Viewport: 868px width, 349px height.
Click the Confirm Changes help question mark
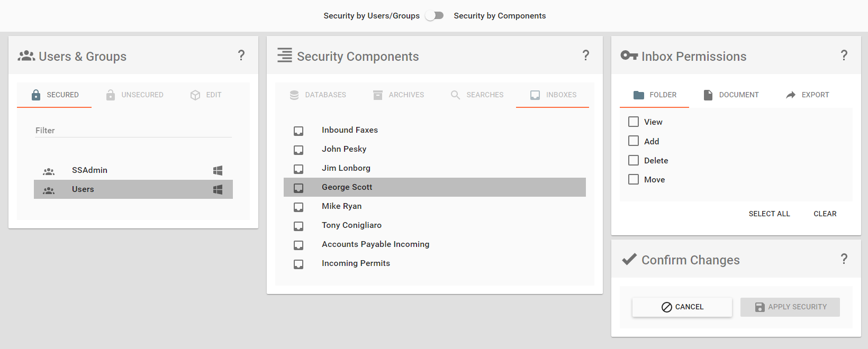844,259
